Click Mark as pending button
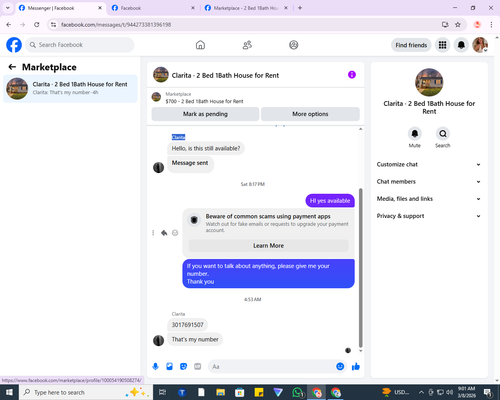500x400 pixels. 205,114
